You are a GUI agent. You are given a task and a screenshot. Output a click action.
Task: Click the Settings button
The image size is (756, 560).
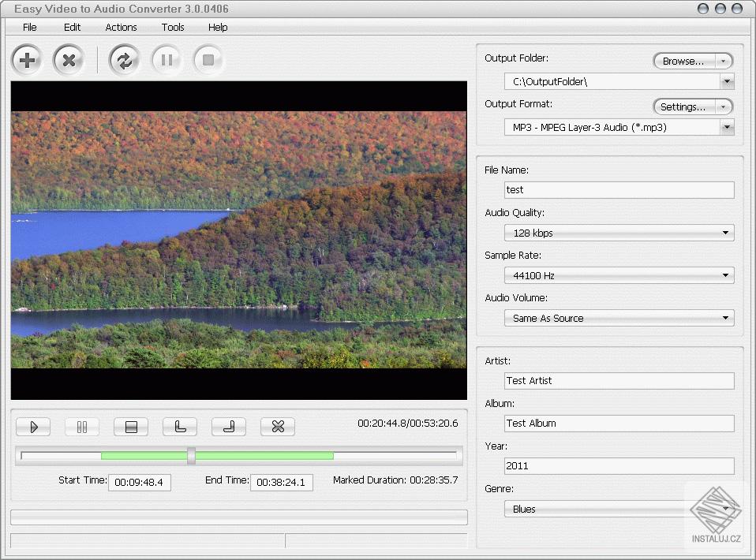point(683,106)
